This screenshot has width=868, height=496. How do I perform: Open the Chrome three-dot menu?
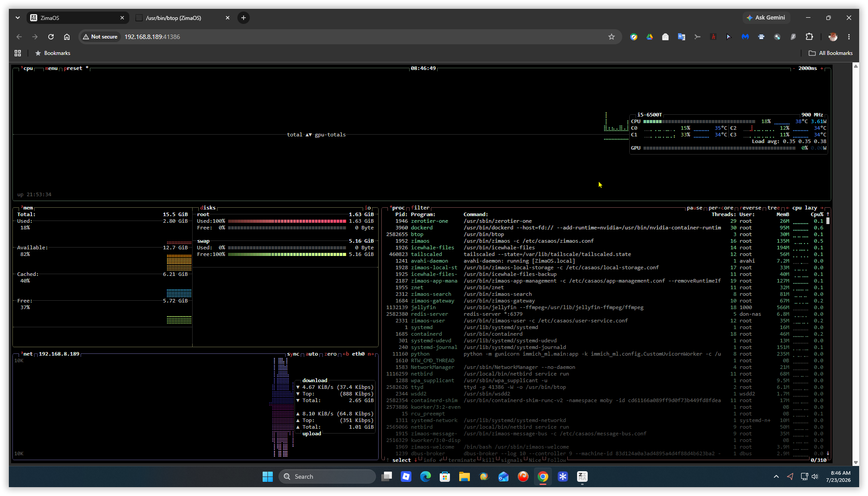click(849, 37)
